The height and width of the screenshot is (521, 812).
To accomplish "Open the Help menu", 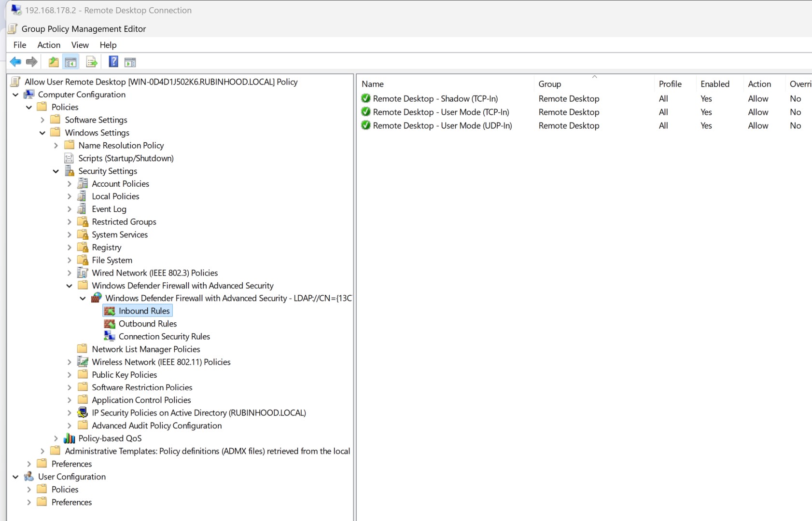I will [108, 45].
